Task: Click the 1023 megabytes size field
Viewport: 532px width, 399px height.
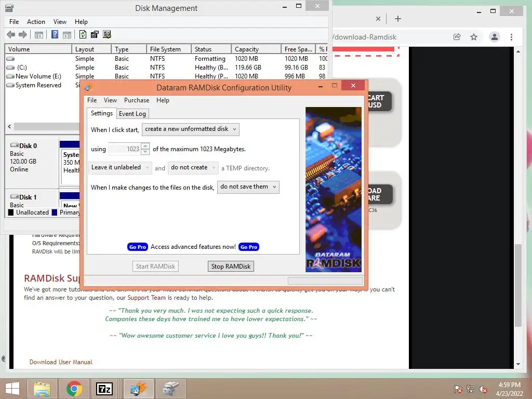Action: 125,149
